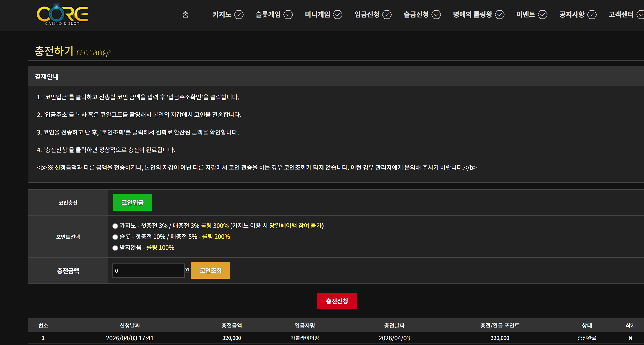644x345 pixels.
Task: Select the 카지노 첫충전 3% point option
Action: (x=115, y=226)
